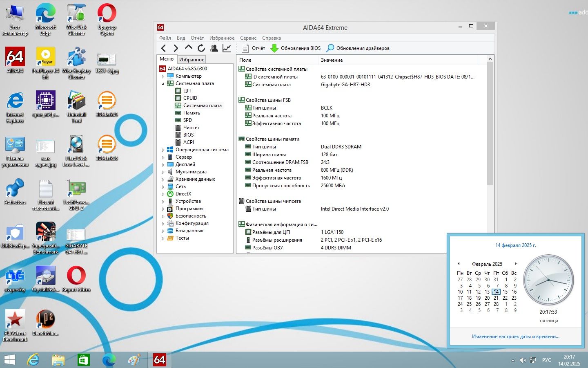
Task: Open driver updates from the toolbar
Action: (358, 48)
